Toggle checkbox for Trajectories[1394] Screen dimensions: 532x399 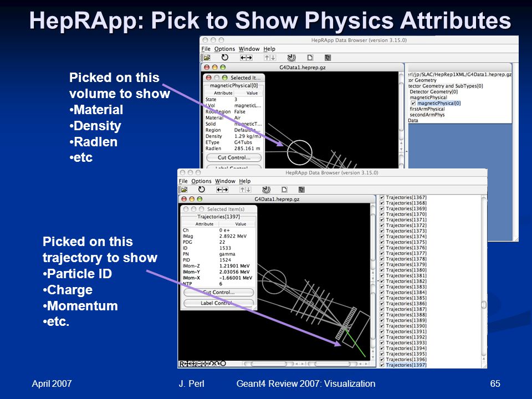tap(382, 348)
